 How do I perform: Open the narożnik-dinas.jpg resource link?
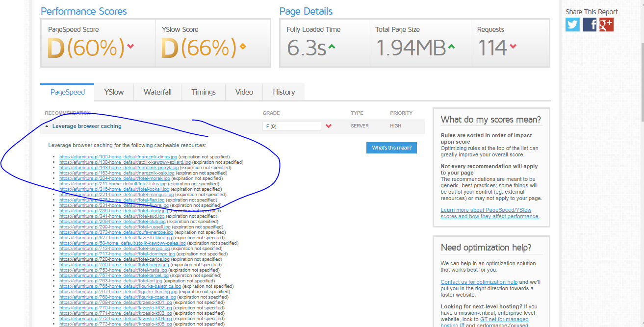click(118, 157)
